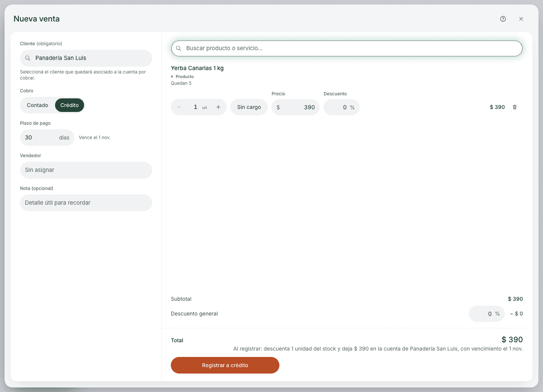Image resolution: width=543 pixels, height=392 pixels.
Task: Click the quantity value 1 un
Action: pos(200,107)
